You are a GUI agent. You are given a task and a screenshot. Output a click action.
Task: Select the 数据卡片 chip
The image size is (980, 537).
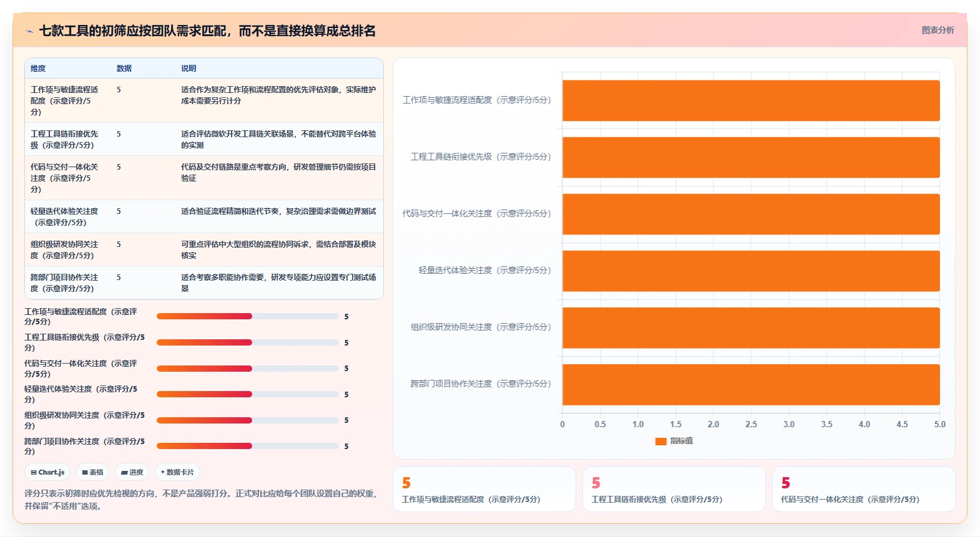pyautogui.click(x=177, y=472)
